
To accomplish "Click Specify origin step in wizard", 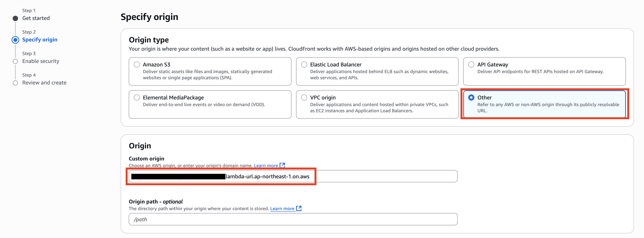I will [40, 40].
